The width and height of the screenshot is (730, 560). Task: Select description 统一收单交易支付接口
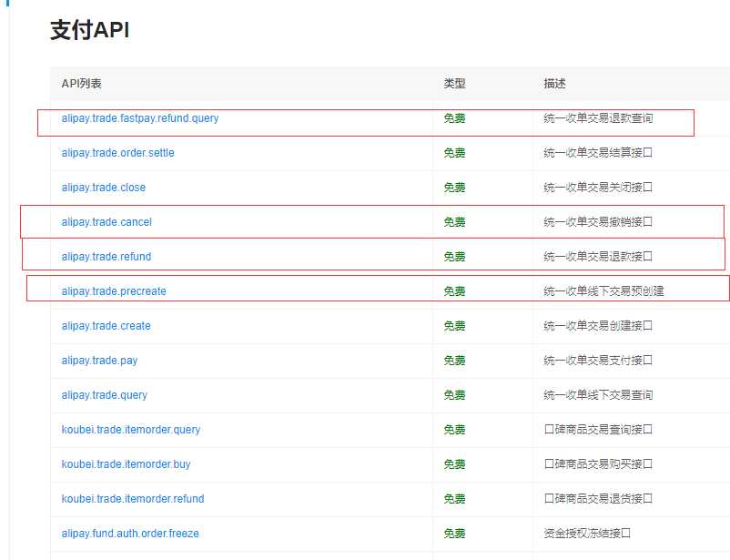click(x=598, y=361)
